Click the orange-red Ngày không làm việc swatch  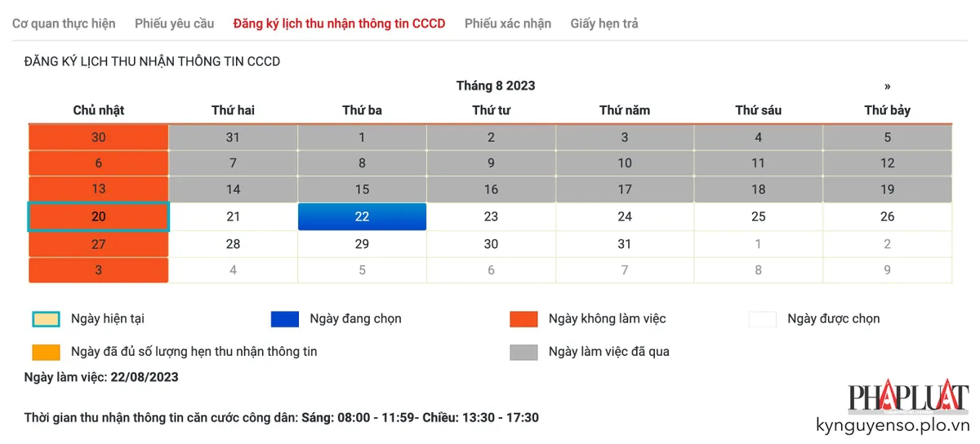pyautogui.click(x=523, y=319)
